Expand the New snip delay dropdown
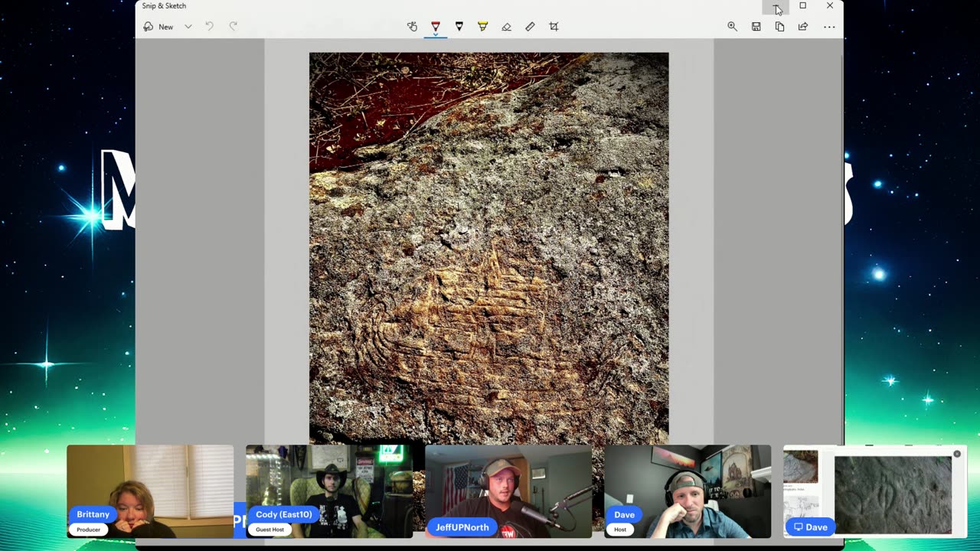This screenshot has height=551, width=980. [x=188, y=27]
